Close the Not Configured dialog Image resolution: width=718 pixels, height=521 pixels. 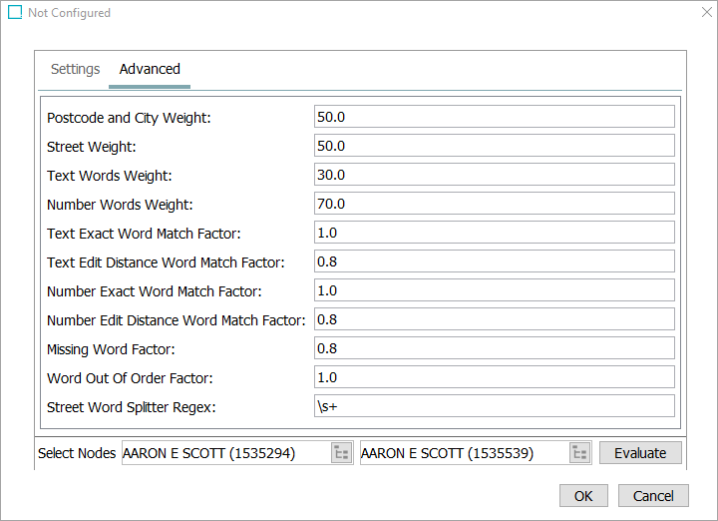707,12
